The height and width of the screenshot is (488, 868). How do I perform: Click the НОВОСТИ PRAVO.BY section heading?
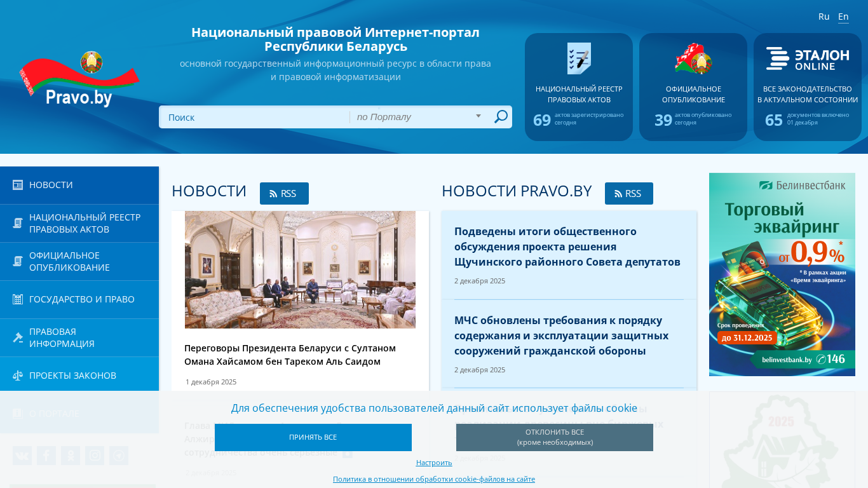click(517, 191)
